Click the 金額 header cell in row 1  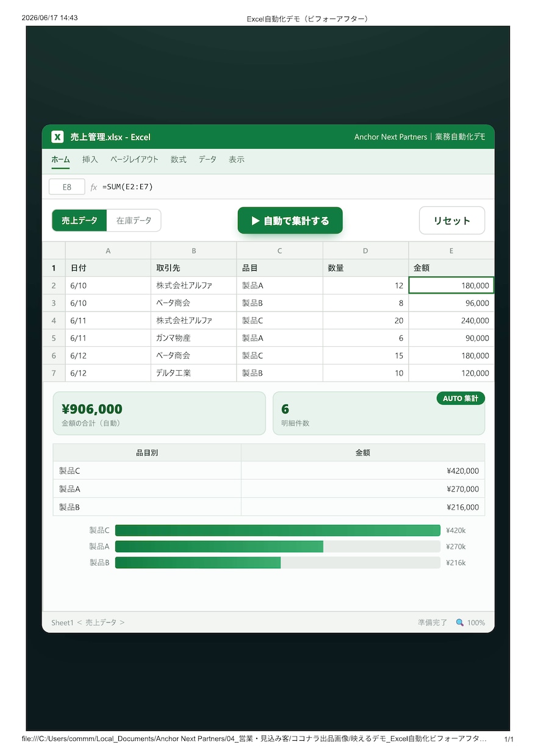[x=451, y=268]
